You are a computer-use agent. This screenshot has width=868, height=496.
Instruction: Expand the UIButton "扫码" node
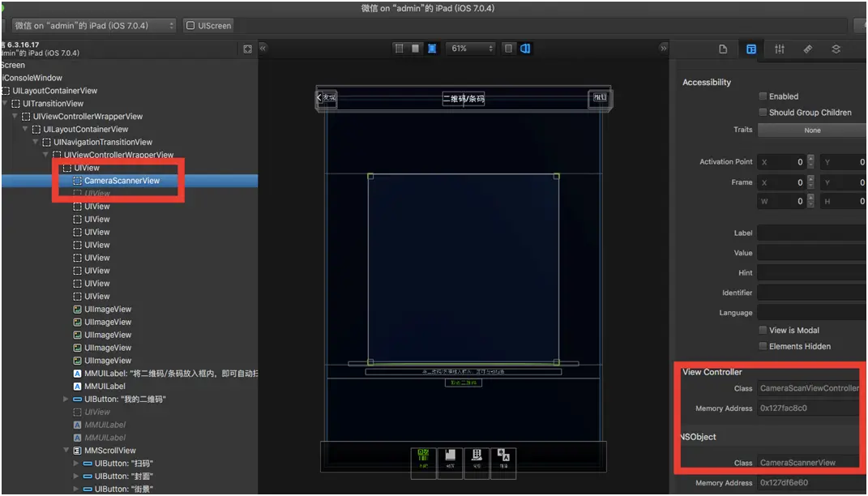click(76, 464)
